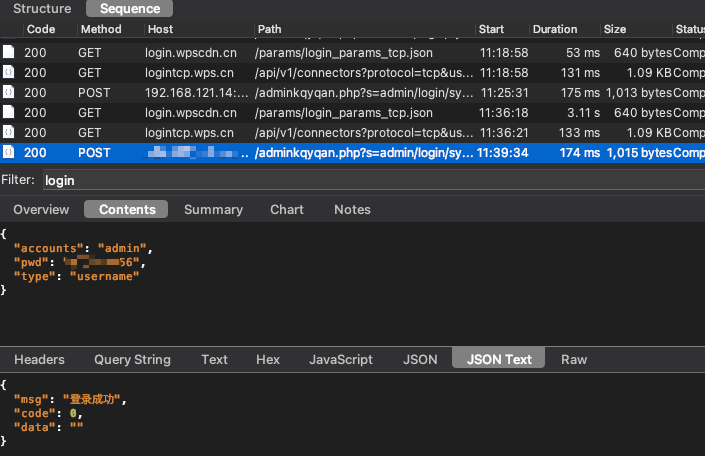The image size is (705, 456).
Task: Show the Raw response tab
Action: pos(574,359)
